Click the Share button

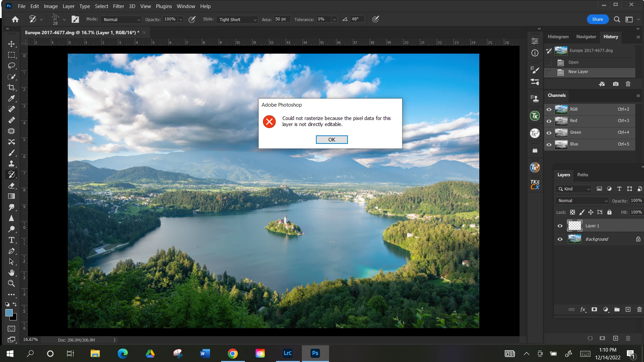point(597,19)
